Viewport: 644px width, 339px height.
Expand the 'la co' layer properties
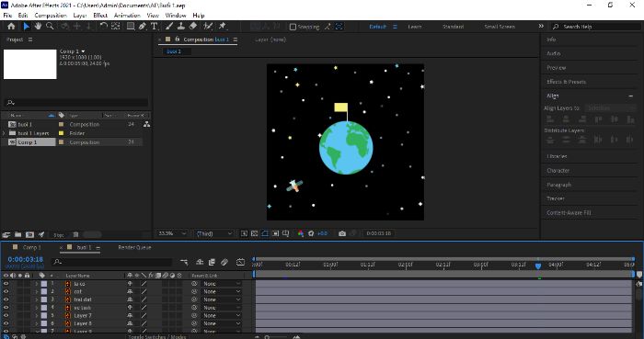tap(36, 284)
